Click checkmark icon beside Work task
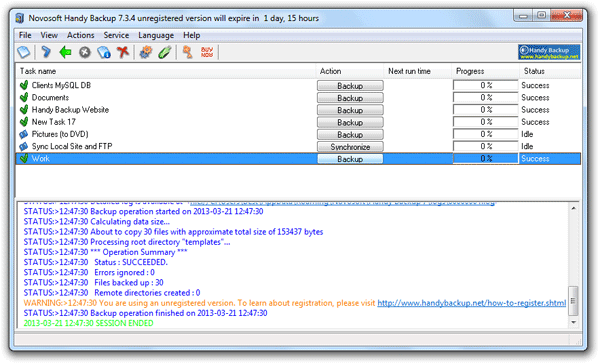 click(x=24, y=158)
